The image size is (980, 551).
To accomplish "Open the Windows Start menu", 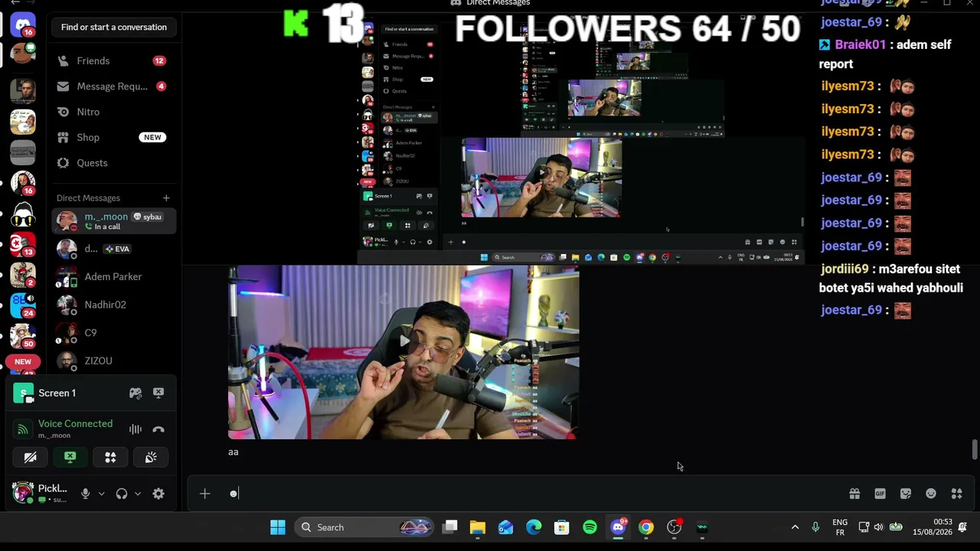I will click(278, 527).
